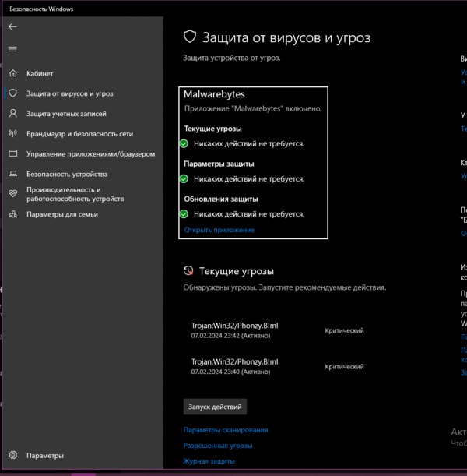
Task: Expand the hamburger navigation menu
Action: pos(12,49)
